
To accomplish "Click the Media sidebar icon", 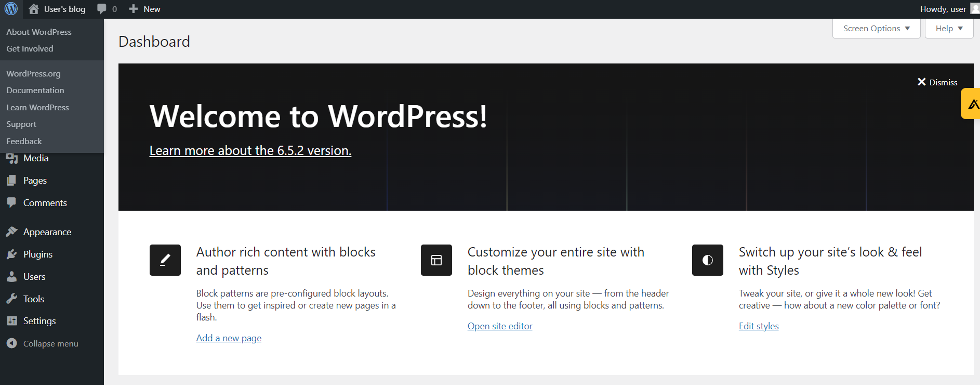I will pos(11,158).
